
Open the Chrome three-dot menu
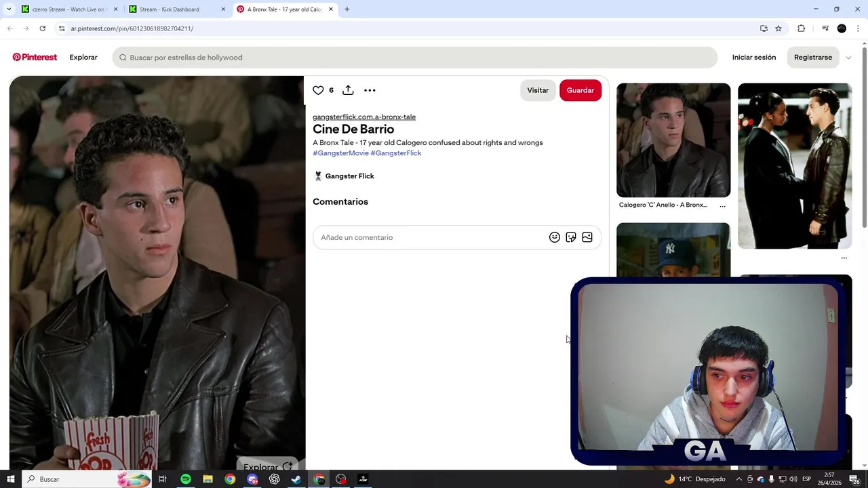[x=859, y=28]
